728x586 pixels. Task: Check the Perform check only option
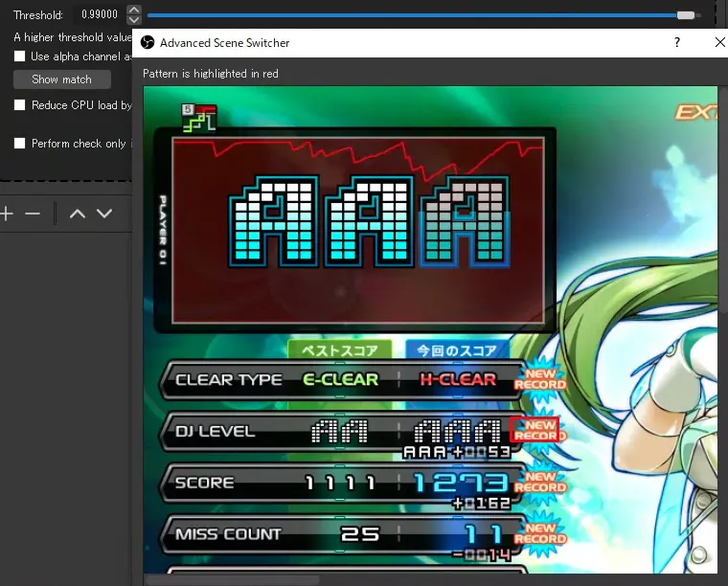coord(20,144)
